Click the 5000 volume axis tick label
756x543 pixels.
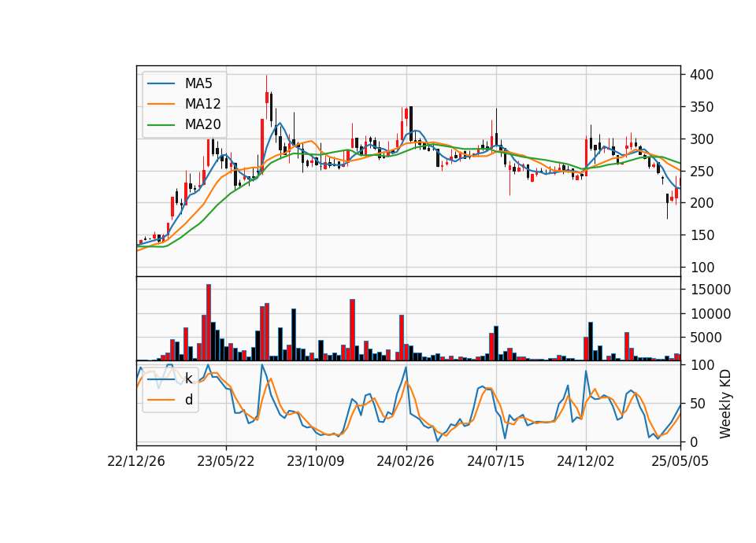tap(706, 338)
